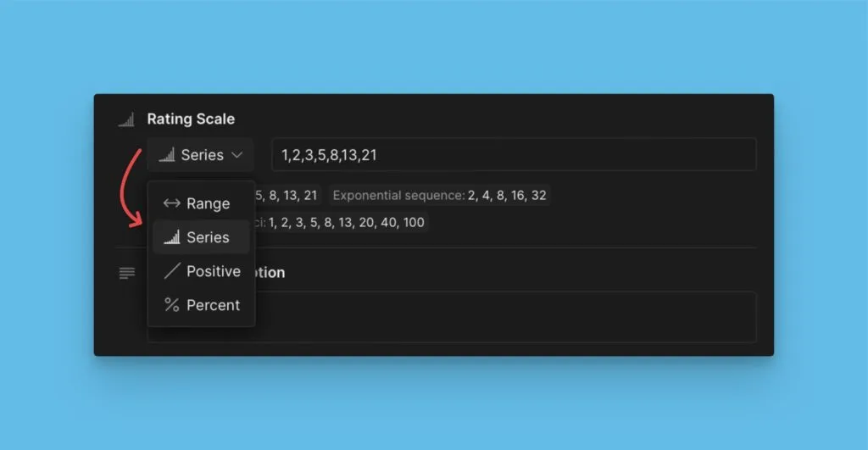868x450 pixels.
Task: Focus the series input showing 1,2,3,5,8,13,21
Action: coord(513,155)
